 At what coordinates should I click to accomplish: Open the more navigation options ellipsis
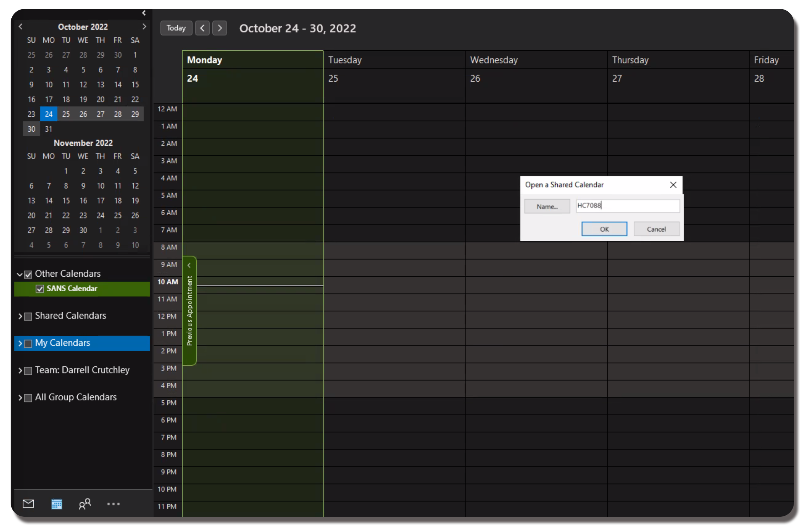113,504
